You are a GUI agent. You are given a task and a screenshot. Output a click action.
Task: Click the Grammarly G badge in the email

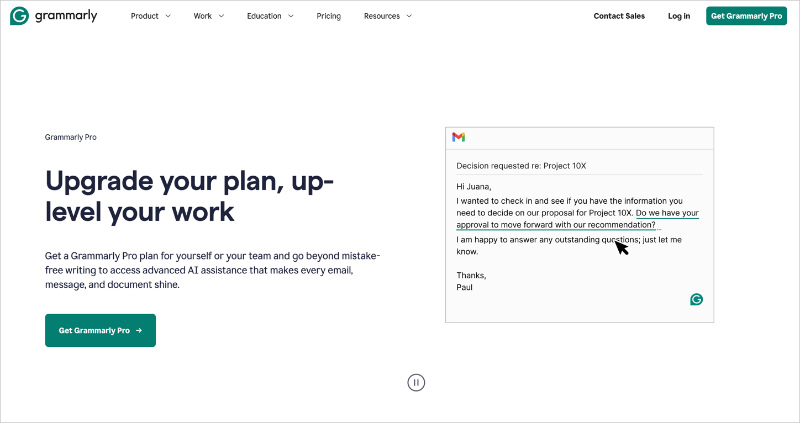(696, 300)
